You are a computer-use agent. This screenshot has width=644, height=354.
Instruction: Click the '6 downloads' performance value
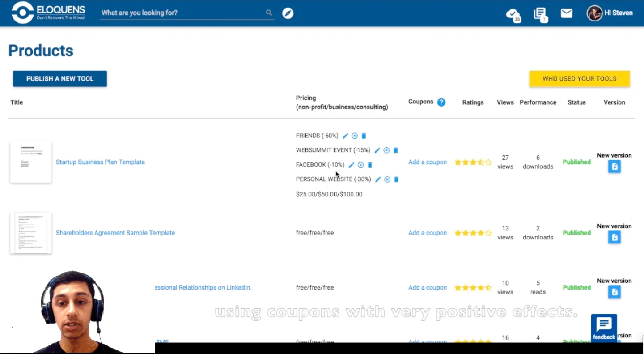[x=538, y=162]
